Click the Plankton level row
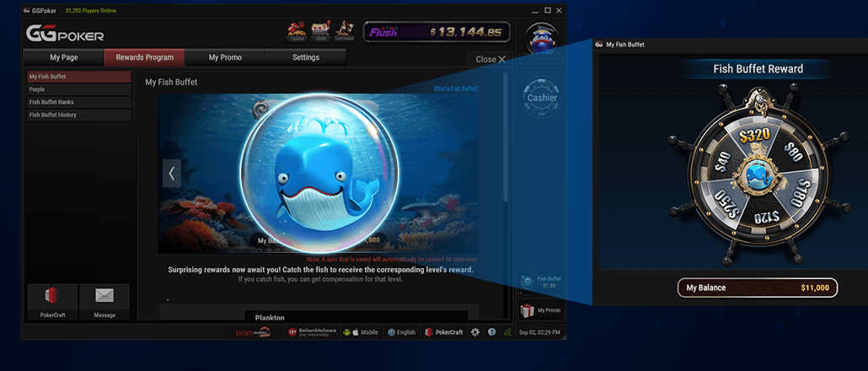This screenshot has height=371, width=868. (x=356, y=316)
